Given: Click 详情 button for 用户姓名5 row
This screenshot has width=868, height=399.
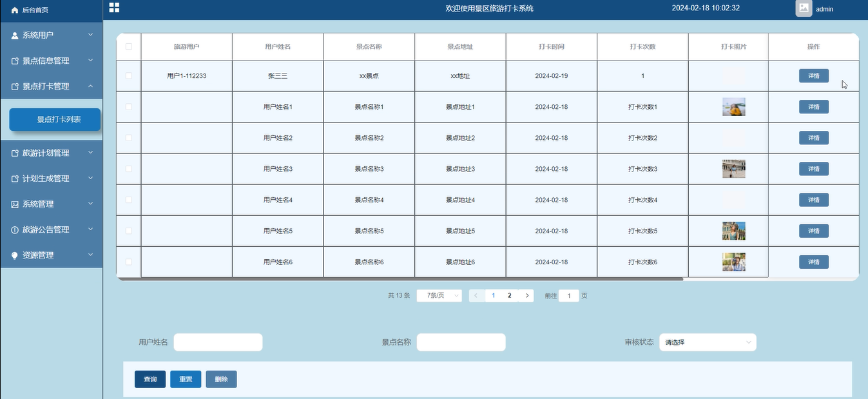Looking at the screenshot, I should [814, 231].
